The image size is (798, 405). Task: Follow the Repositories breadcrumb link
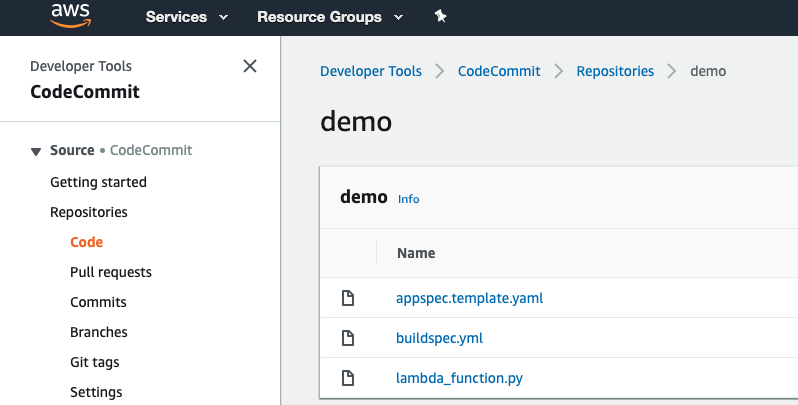coord(615,71)
